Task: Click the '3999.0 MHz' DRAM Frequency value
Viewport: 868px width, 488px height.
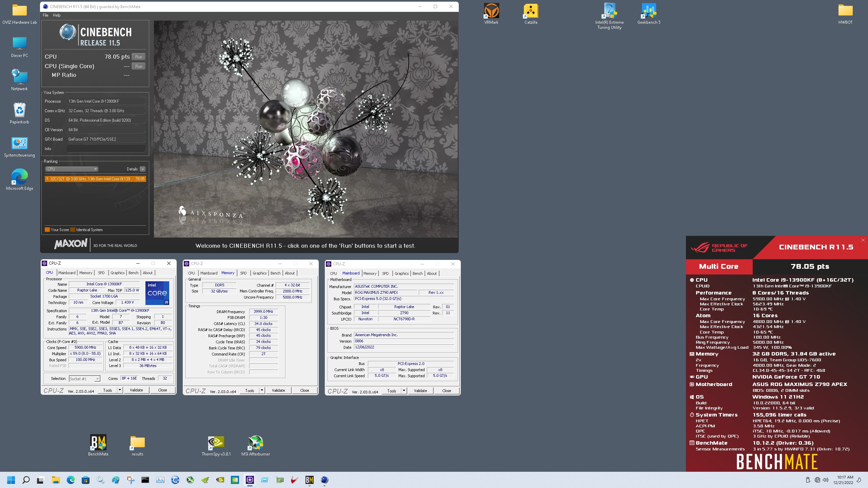Action: 263,311
